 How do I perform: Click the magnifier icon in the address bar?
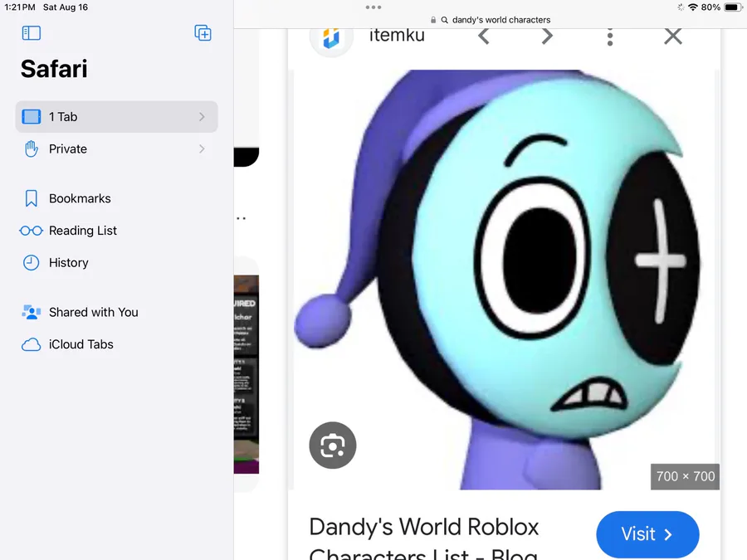[445, 20]
